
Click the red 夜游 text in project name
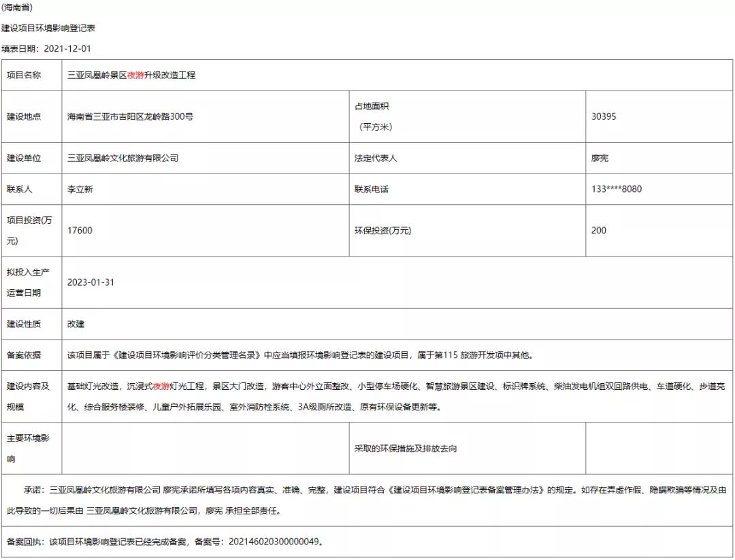pos(135,75)
